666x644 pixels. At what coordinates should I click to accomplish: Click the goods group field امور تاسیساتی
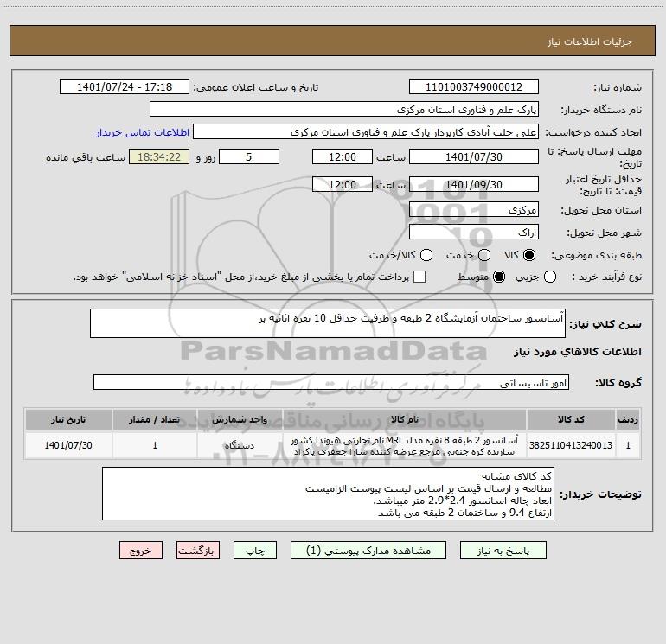pos(331,382)
